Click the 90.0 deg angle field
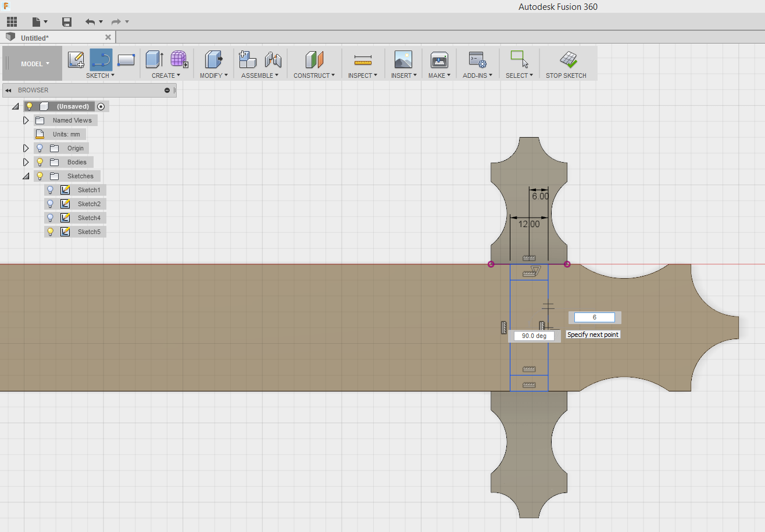 click(534, 336)
